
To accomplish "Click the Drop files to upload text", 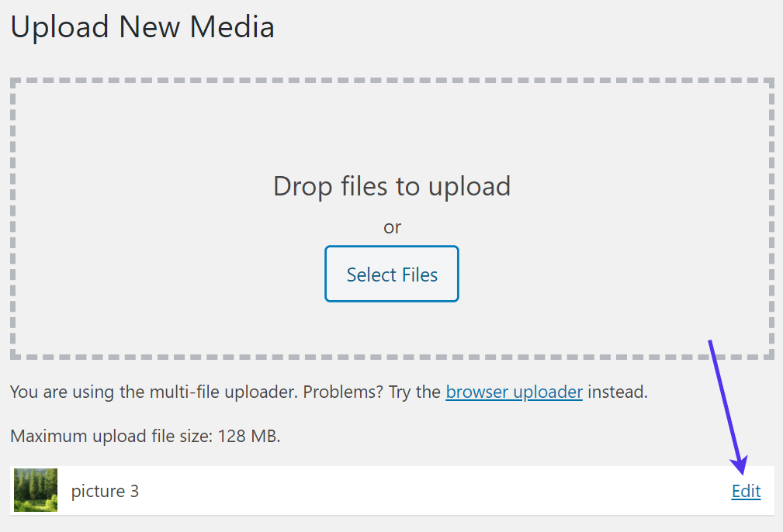I will pyautogui.click(x=392, y=186).
